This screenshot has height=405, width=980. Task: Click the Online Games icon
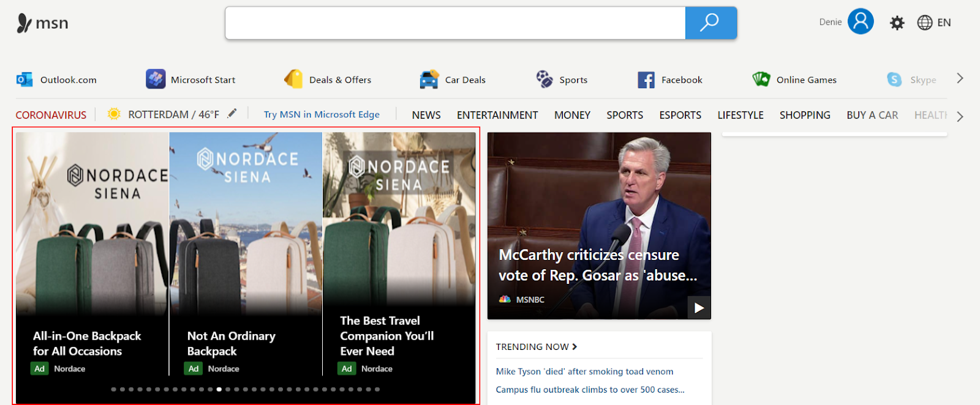pyautogui.click(x=761, y=80)
